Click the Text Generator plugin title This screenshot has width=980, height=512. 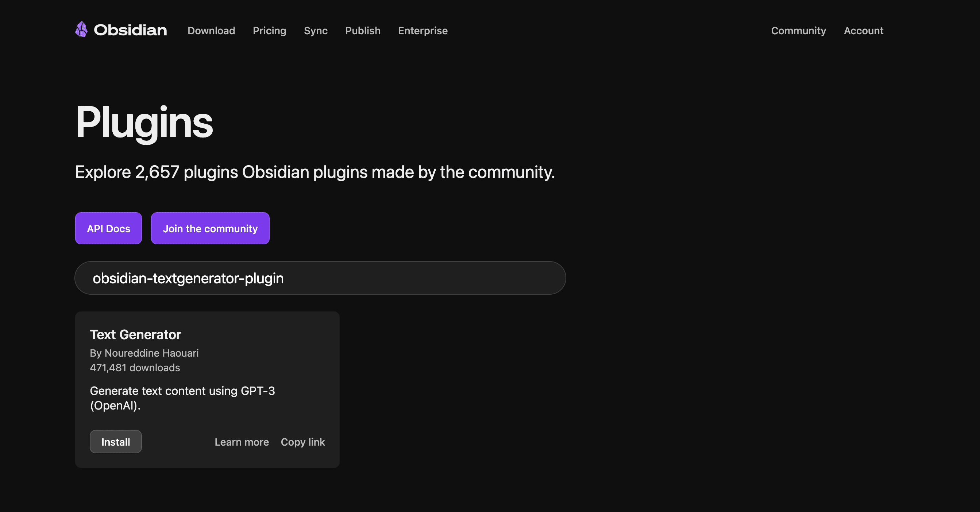135,334
